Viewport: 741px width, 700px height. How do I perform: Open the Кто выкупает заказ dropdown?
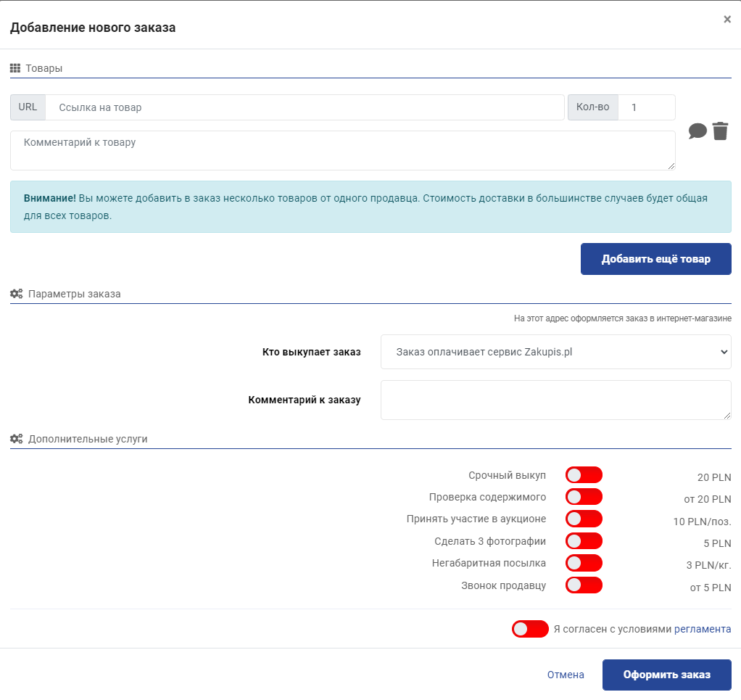pos(555,352)
